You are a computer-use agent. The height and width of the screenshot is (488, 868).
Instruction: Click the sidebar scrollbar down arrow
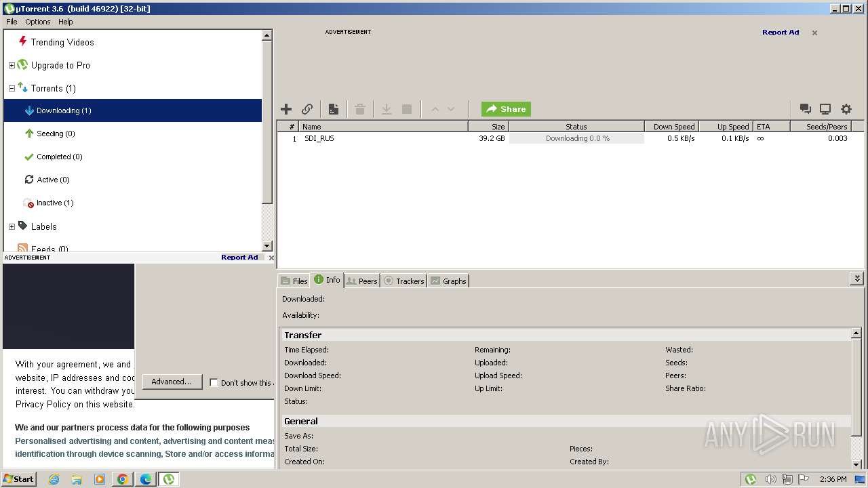(x=267, y=246)
